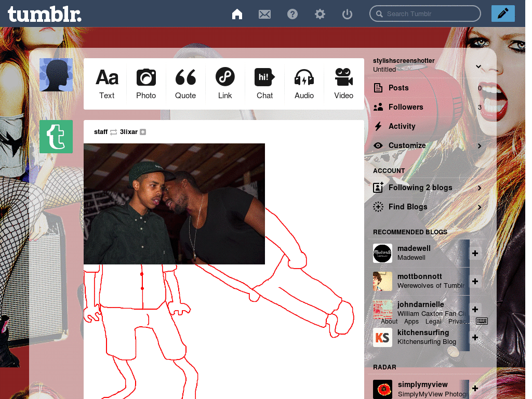The image size is (532, 399).
Task: Click your silhouette profile avatar
Action: point(56,75)
